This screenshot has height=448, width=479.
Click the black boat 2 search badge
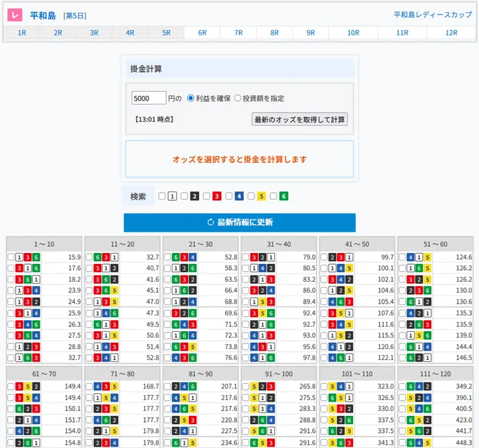tap(194, 196)
